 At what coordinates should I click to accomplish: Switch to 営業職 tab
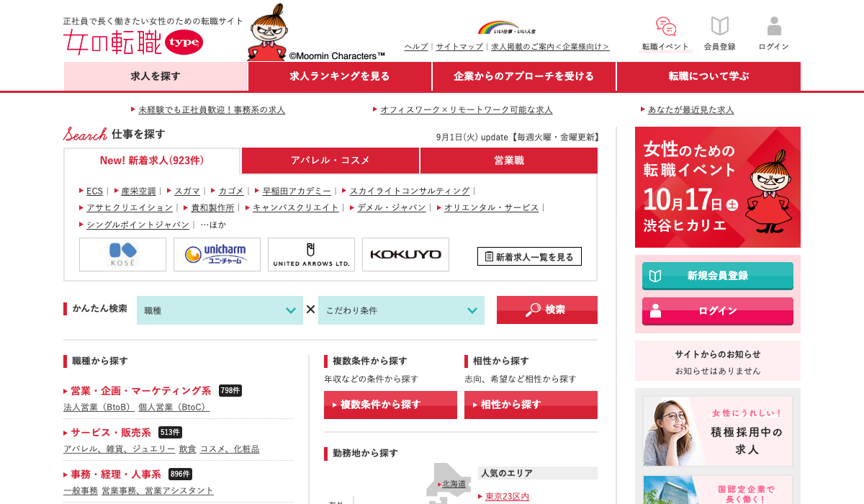click(x=509, y=161)
